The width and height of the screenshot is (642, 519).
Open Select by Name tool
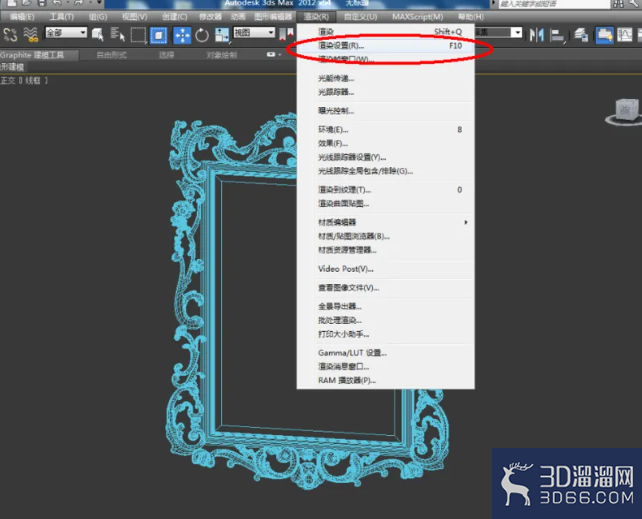[118, 34]
